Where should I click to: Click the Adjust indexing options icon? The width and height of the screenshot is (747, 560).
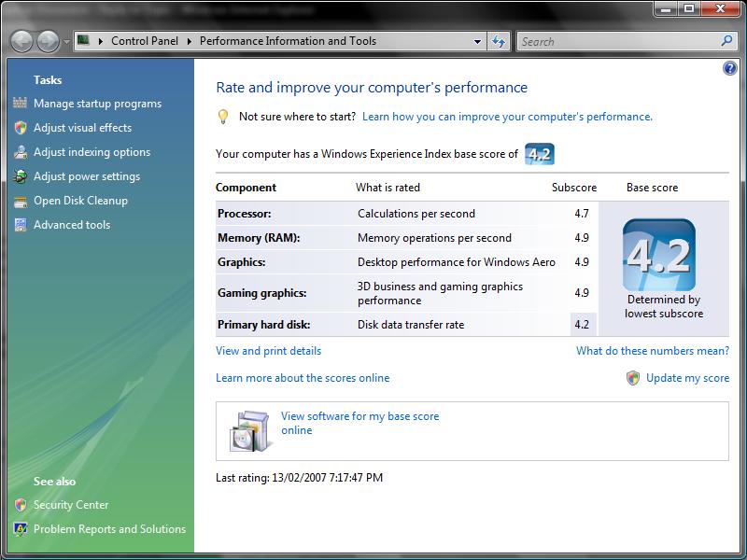coord(20,152)
